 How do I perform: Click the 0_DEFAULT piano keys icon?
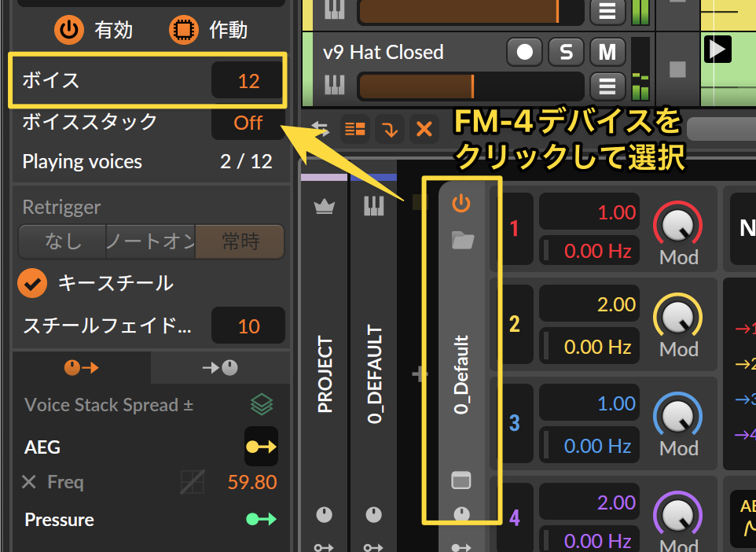373,206
